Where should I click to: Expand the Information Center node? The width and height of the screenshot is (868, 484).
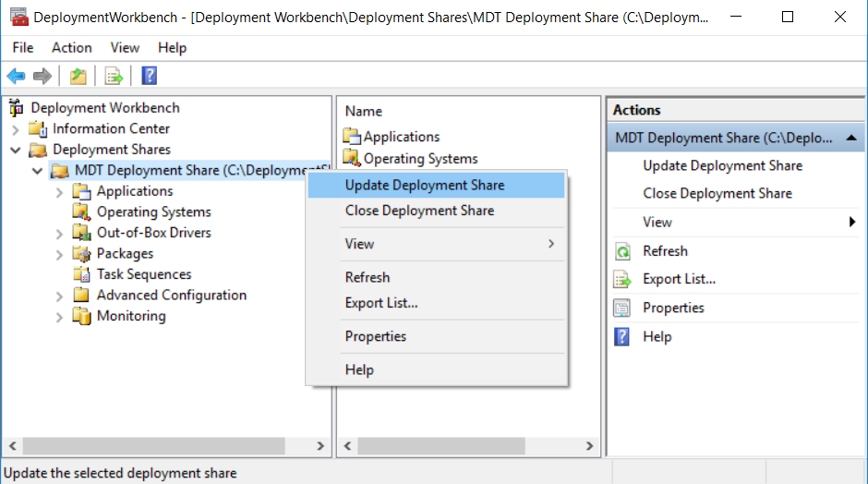tap(16, 129)
